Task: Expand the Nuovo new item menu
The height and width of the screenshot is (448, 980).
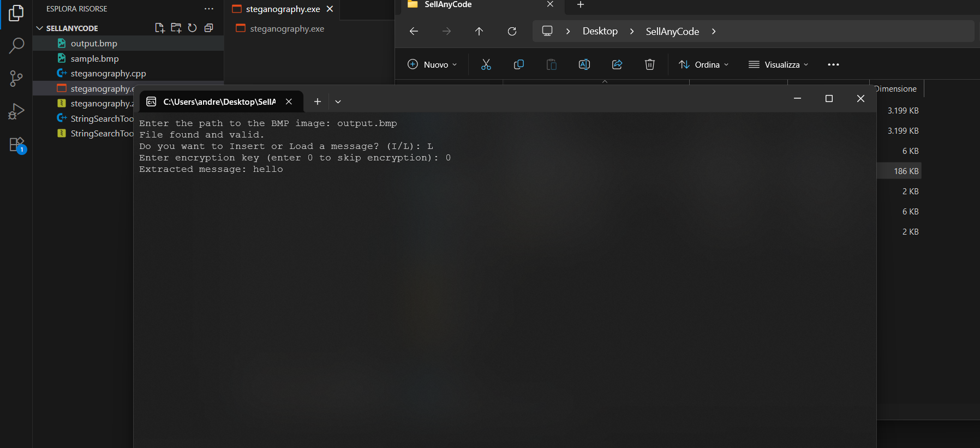Action: pyautogui.click(x=432, y=64)
